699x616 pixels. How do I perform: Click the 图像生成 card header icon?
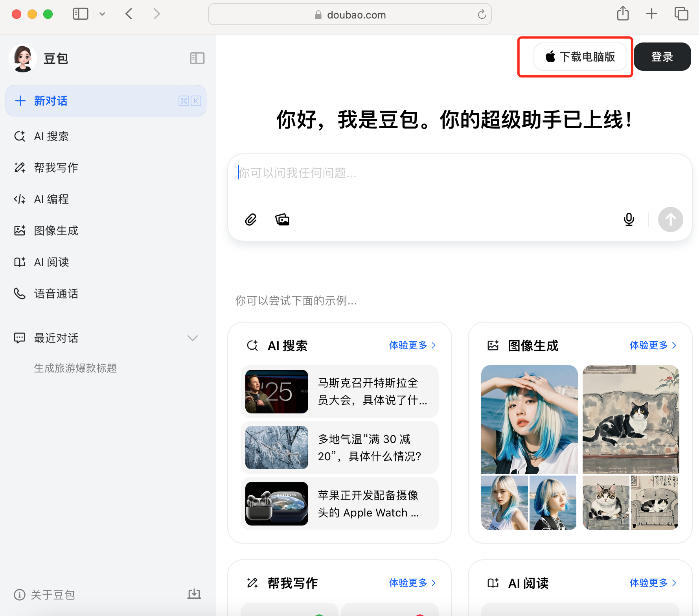click(x=493, y=345)
